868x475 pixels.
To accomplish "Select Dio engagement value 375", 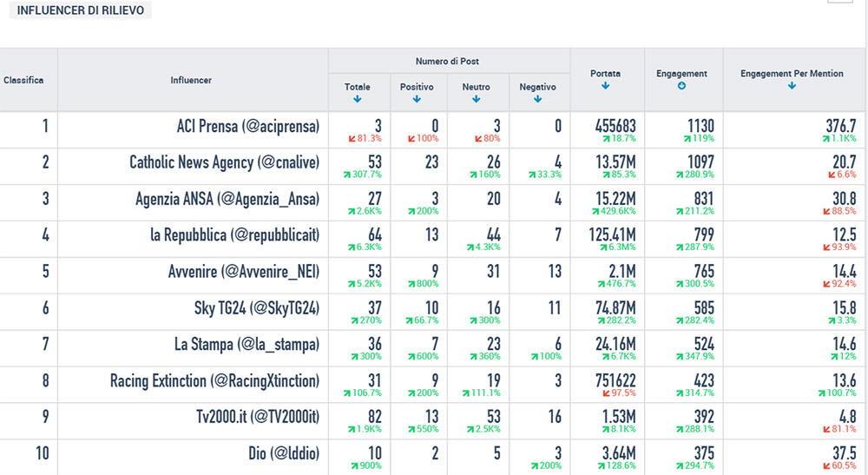I will 704,453.
